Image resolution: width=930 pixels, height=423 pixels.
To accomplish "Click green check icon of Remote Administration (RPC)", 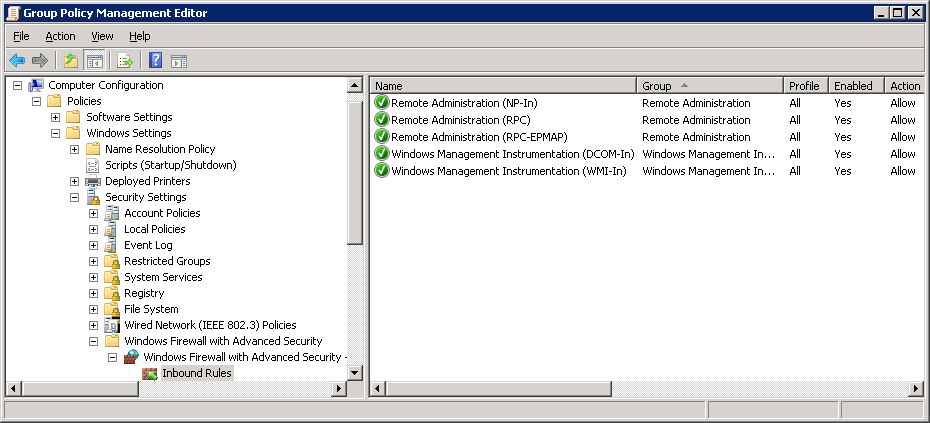I will click(x=381, y=120).
